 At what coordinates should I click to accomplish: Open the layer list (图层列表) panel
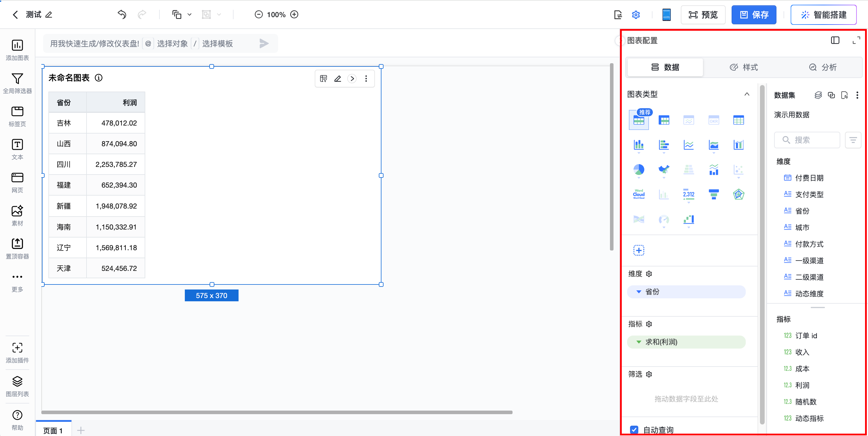pyautogui.click(x=17, y=382)
